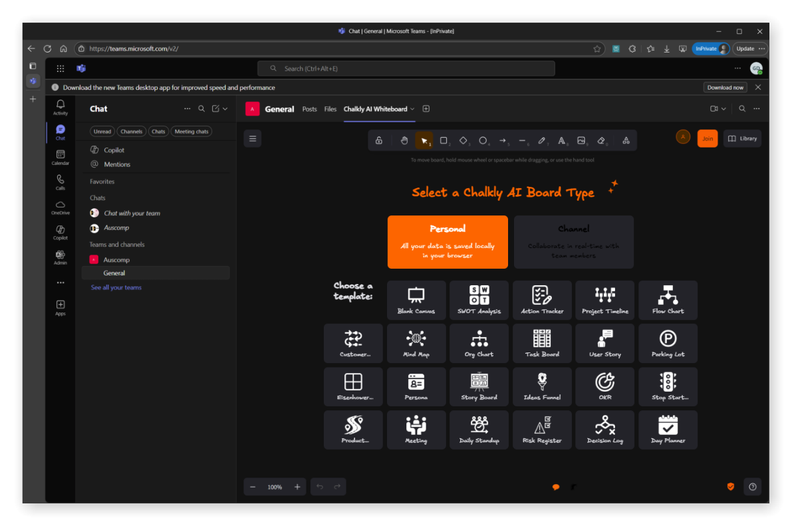This screenshot has width=798, height=532.
Task: Select the Line drawing tool
Action: coord(523,140)
